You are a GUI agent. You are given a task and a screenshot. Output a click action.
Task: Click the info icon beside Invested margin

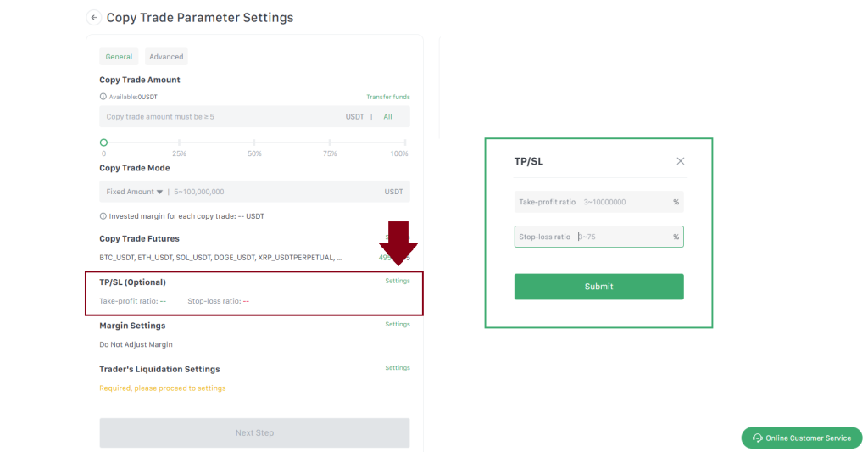[x=103, y=216]
